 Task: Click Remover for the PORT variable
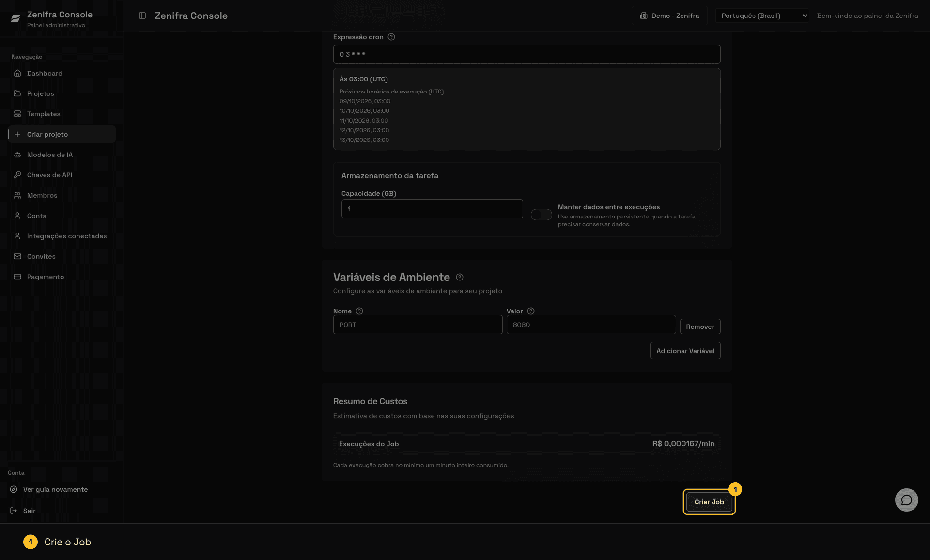(700, 327)
